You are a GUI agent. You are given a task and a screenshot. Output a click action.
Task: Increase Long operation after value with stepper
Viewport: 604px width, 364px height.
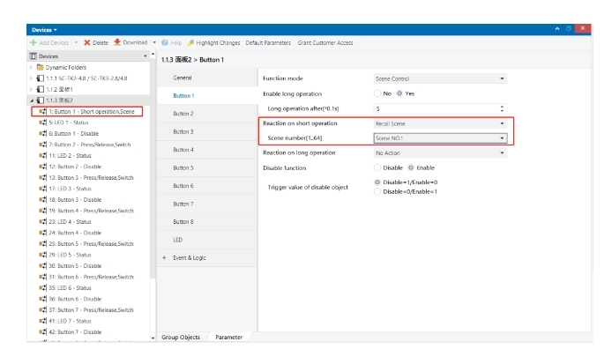pos(503,106)
